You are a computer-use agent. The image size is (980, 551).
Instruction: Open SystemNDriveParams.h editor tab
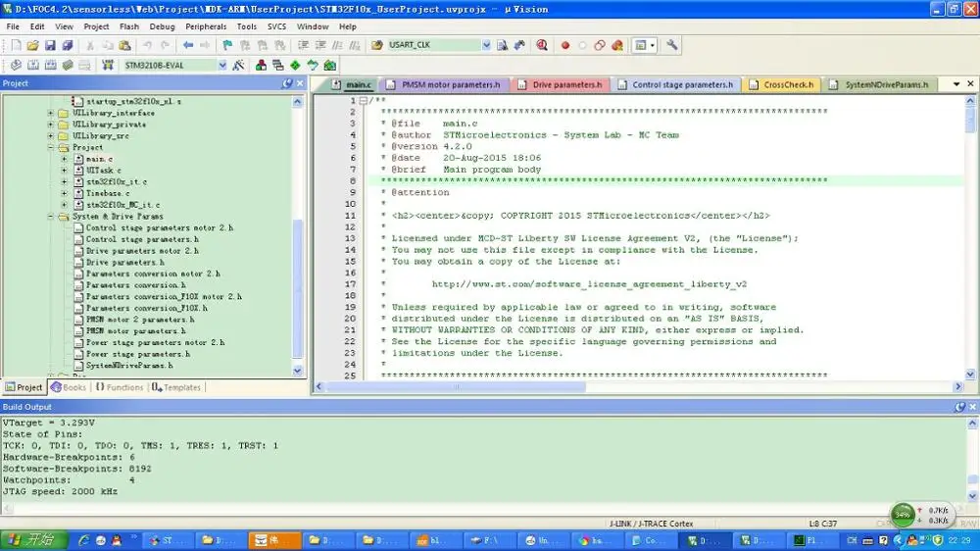(x=879, y=84)
